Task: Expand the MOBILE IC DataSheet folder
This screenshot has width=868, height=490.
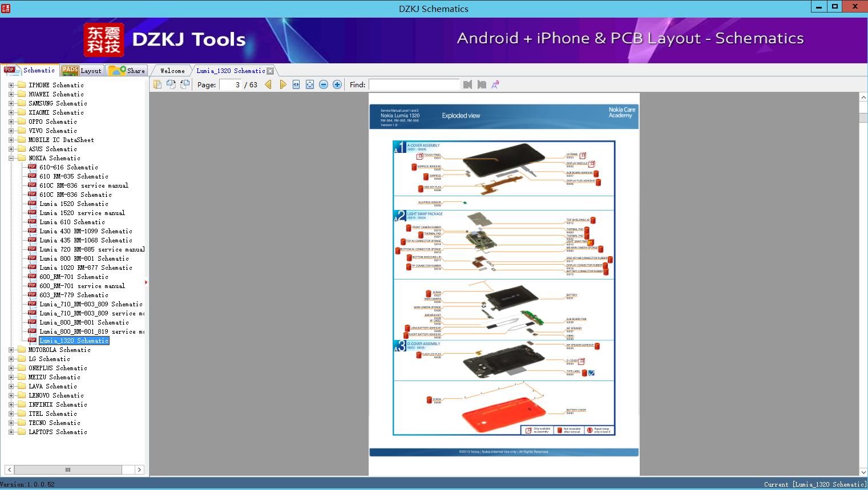Action: tap(11, 140)
